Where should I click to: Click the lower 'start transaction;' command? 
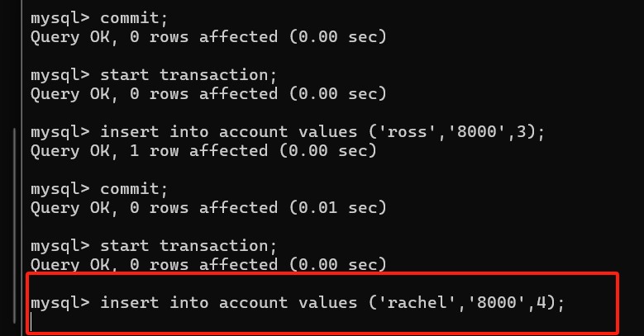(188, 246)
